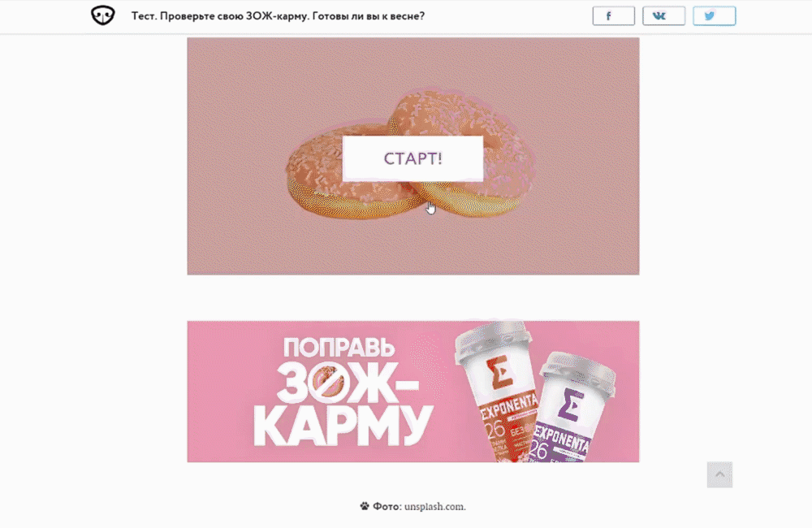The image size is (812, 528).
Task: Click the EXPONENTA label on the purple cup
Action: 562,439
